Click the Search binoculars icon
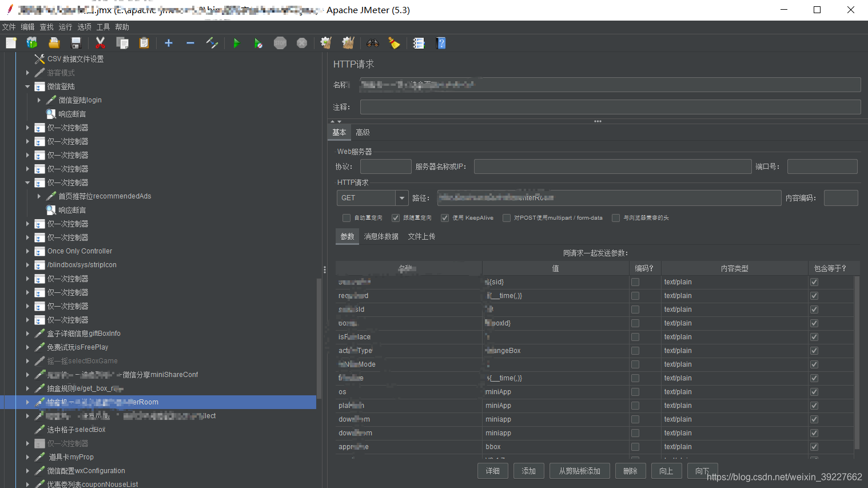868x488 pixels. click(x=373, y=43)
